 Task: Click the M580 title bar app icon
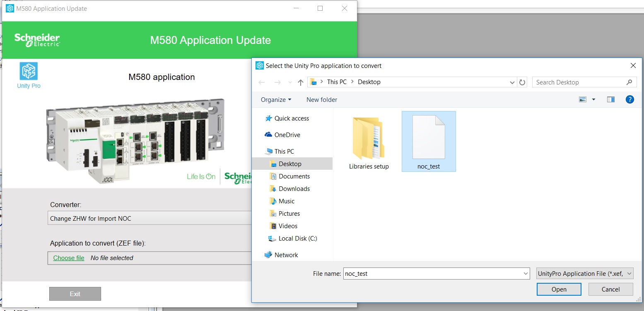[x=10, y=9]
